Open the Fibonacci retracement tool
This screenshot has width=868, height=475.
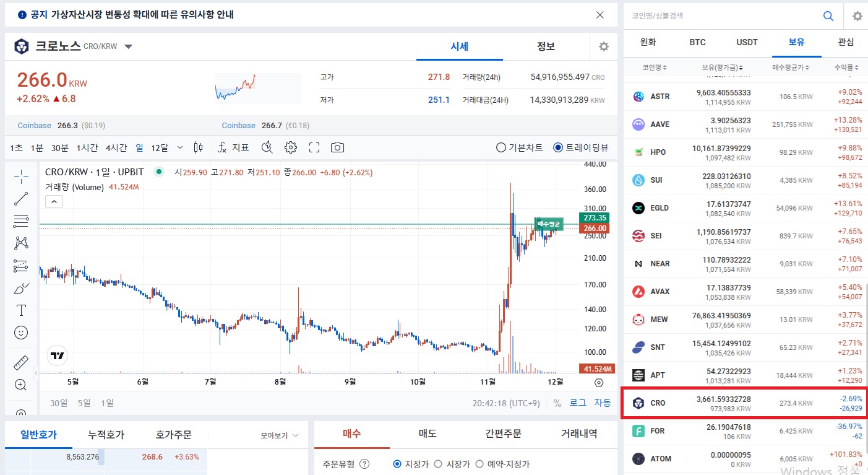pyautogui.click(x=21, y=221)
